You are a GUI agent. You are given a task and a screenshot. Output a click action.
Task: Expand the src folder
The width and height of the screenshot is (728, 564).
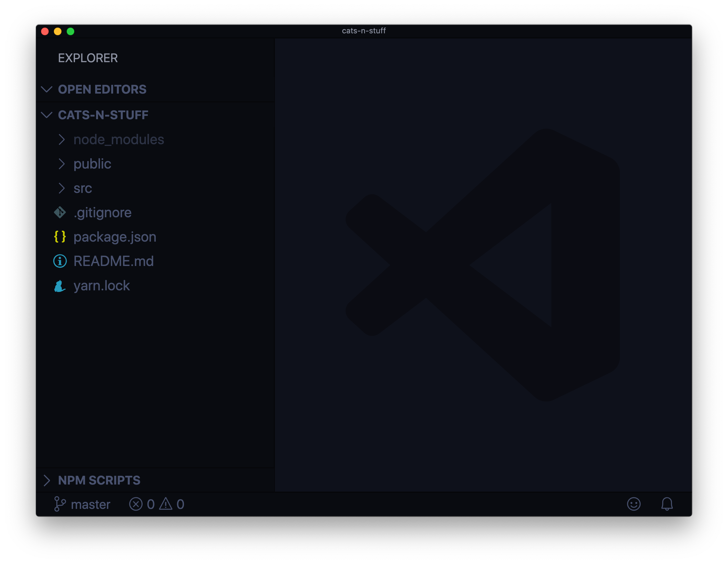coord(62,188)
